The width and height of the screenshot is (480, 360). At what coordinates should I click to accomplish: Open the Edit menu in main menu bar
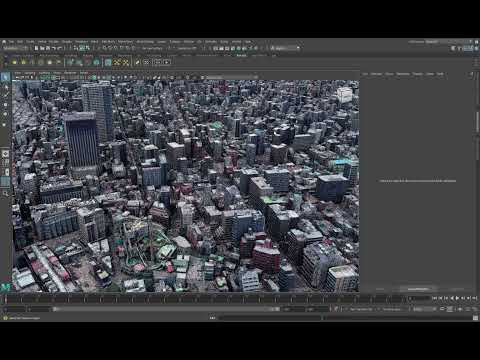[20, 42]
